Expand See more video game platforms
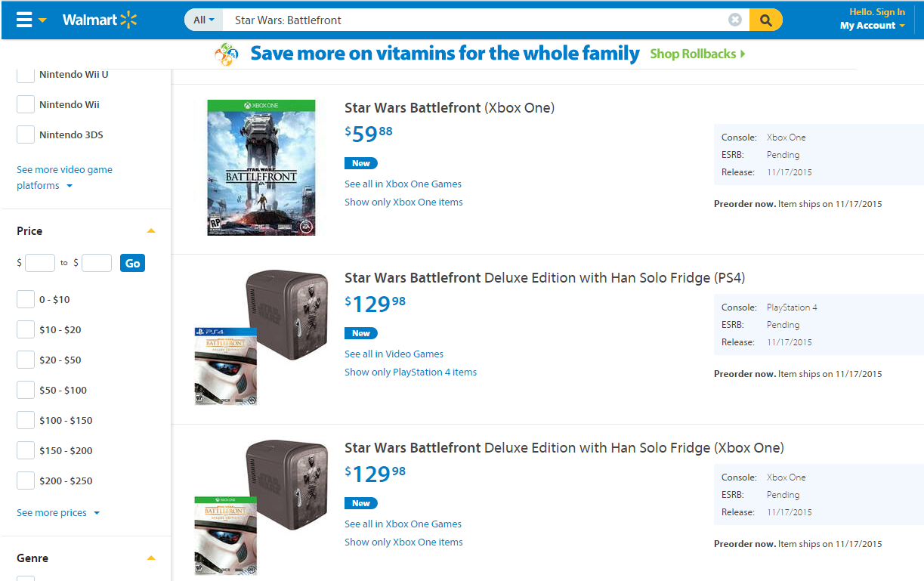Viewport: 924px width, 581px height. (64, 178)
